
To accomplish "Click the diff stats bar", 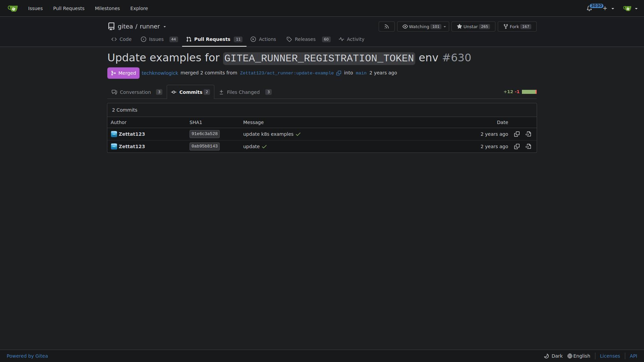I will 529,92.
